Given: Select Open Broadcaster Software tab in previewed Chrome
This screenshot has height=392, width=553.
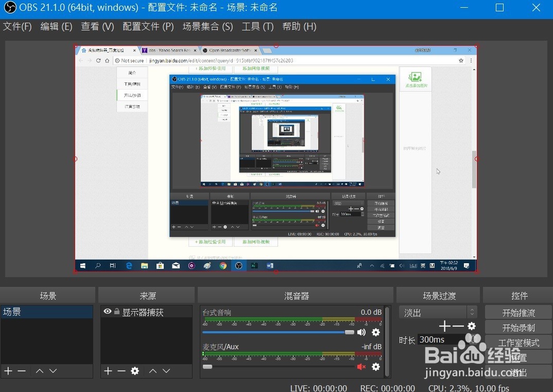Looking at the screenshot, I should point(230,50).
